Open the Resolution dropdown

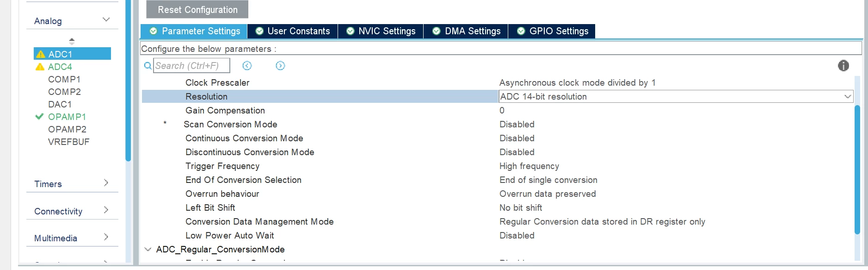676,96
